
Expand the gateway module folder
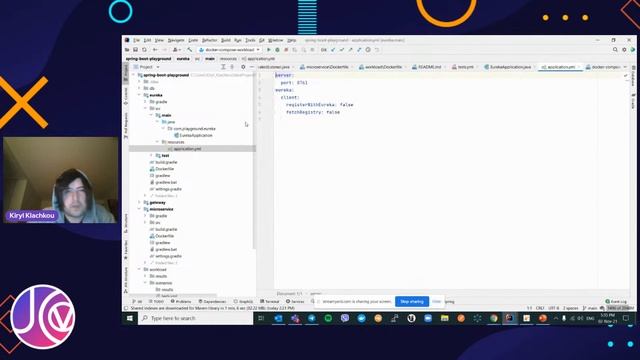[140, 202]
